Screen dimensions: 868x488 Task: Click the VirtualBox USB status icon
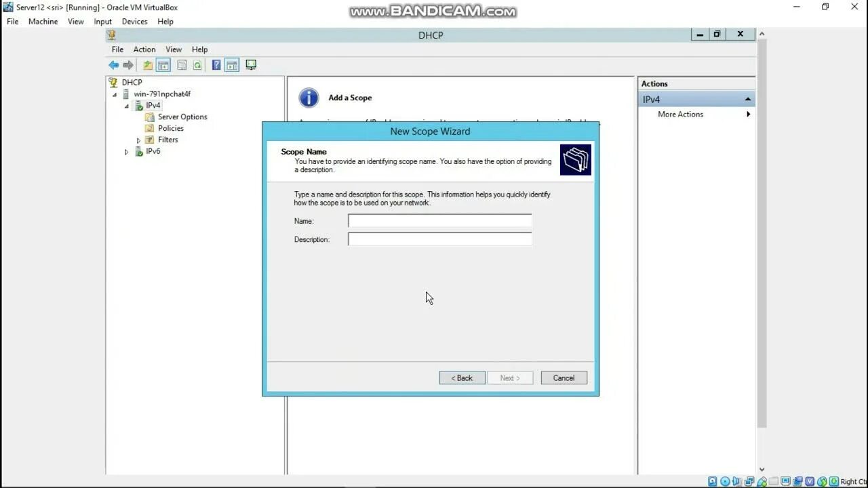(761, 482)
